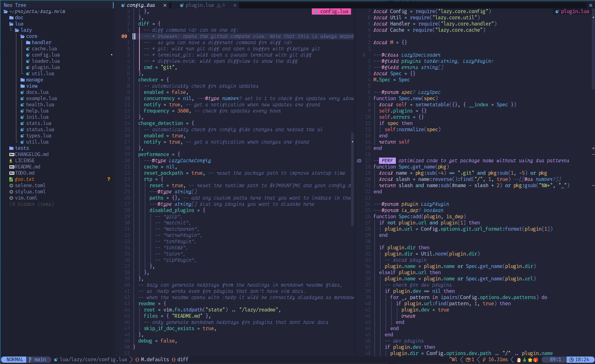Click the ^Wl pending keys text
595x364 pixels.
pyautogui.click(x=453, y=360)
